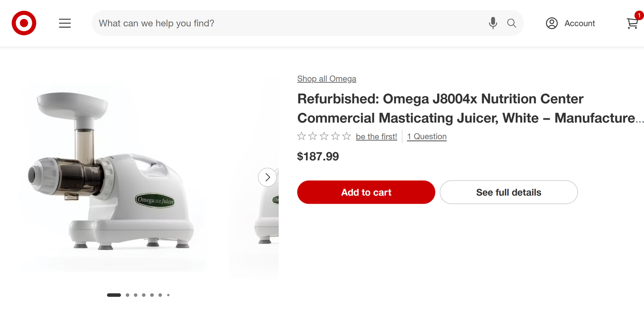Click the 'be the first!' review link
The width and height of the screenshot is (644, 310).
(x=376, y=137)
